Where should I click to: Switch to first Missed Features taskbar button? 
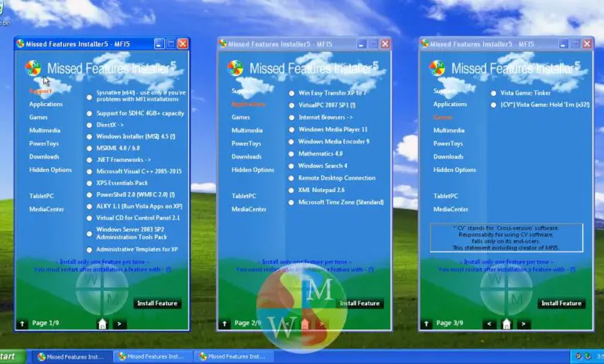(71, 357)
